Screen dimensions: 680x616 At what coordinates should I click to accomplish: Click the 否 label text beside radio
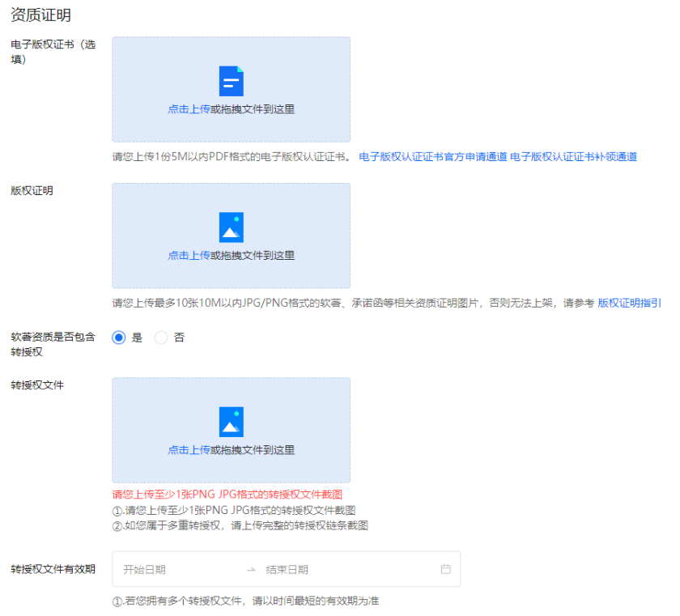[x=179, y=338]
